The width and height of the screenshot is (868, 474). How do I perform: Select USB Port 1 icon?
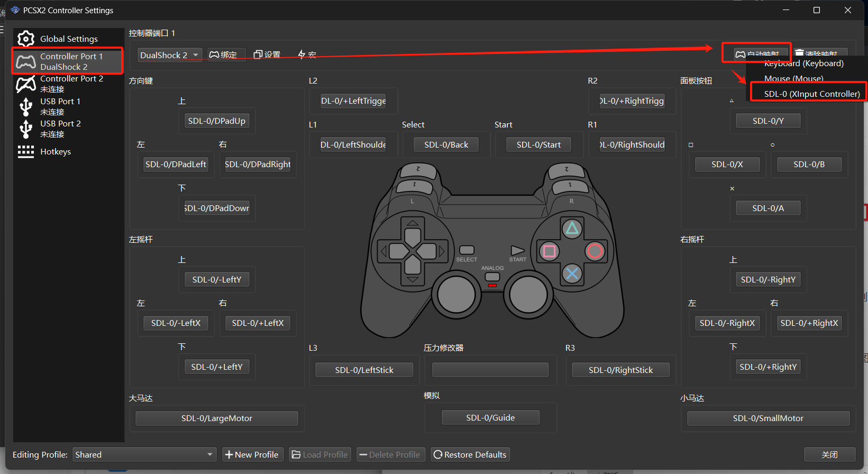click(26, 106)
